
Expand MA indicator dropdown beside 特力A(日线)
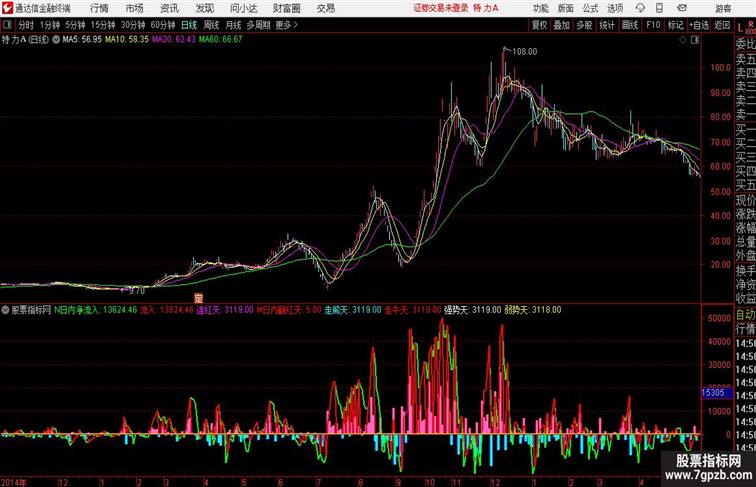click(x=56, y=40)
